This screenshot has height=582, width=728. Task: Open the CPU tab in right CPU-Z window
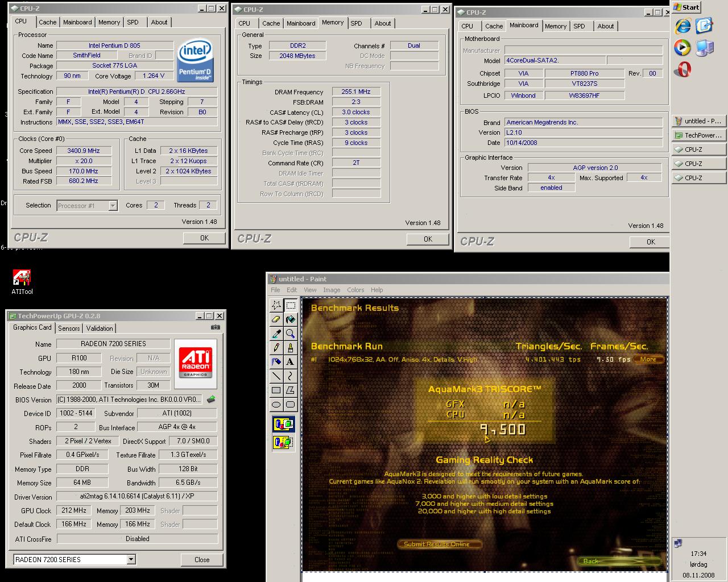click(x=467, y=26)
